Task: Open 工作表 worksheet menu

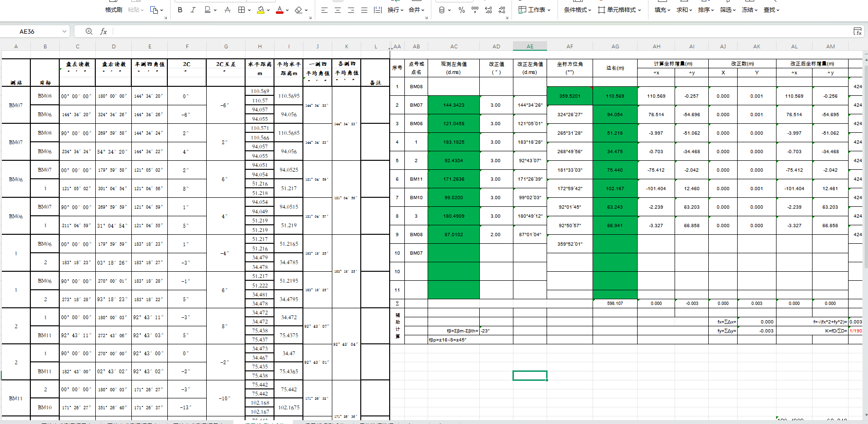Action: coord(534,10)
